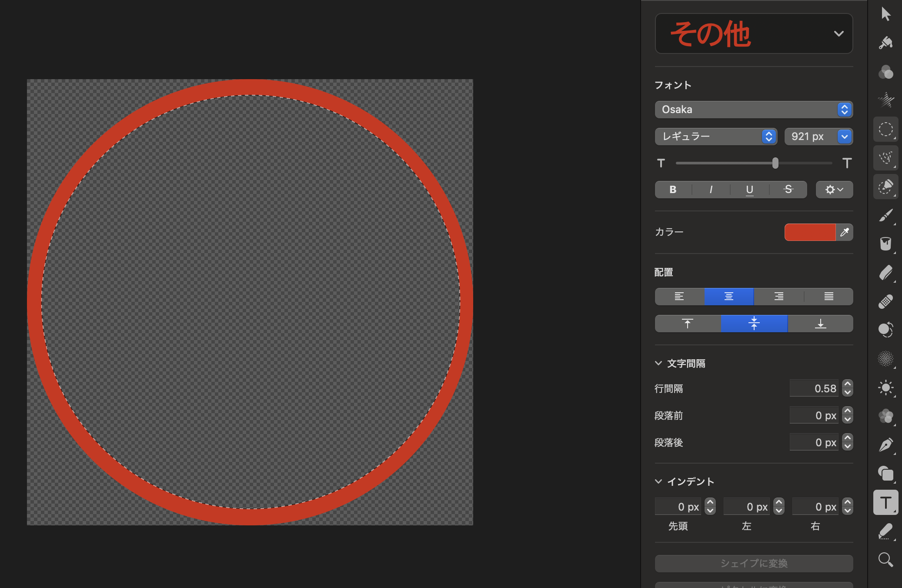Image resolution: width=902 pixels, height=588 pixels.
Task: Toggle underline (U) formatting
Action: click(749, 190)
